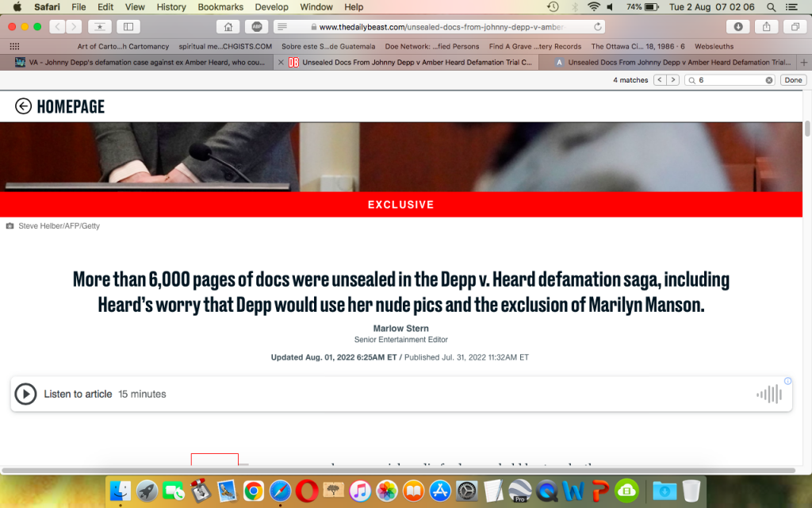Open Top Sites toolbar button

99,26
